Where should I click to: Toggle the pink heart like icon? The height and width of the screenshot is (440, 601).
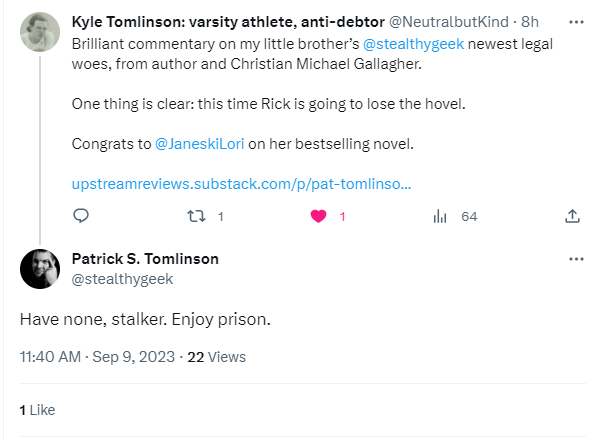[320, 215]
